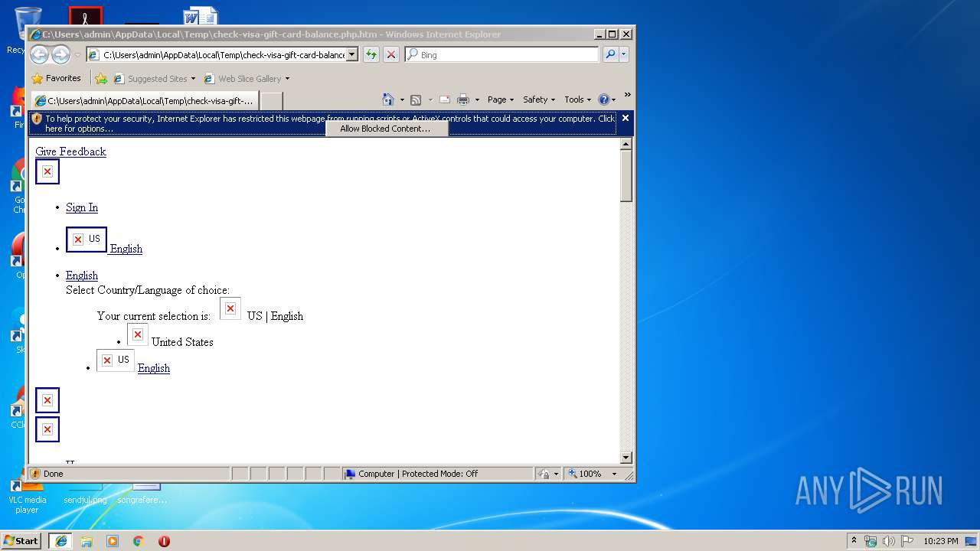Click the Home icon in command bar
The height and width of the screenshot is (551, 980).
(x=388, y=99)
